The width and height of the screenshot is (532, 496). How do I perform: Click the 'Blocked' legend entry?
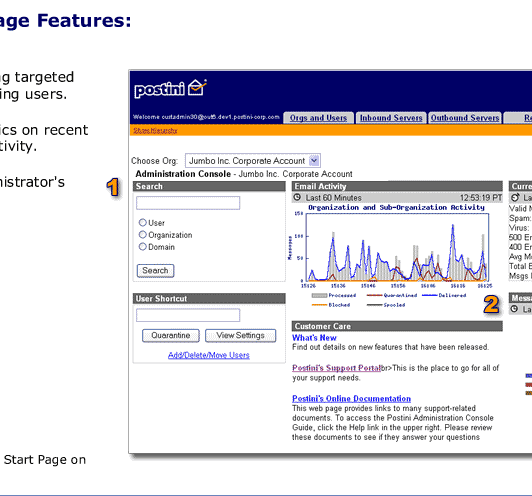pos(331,305)
